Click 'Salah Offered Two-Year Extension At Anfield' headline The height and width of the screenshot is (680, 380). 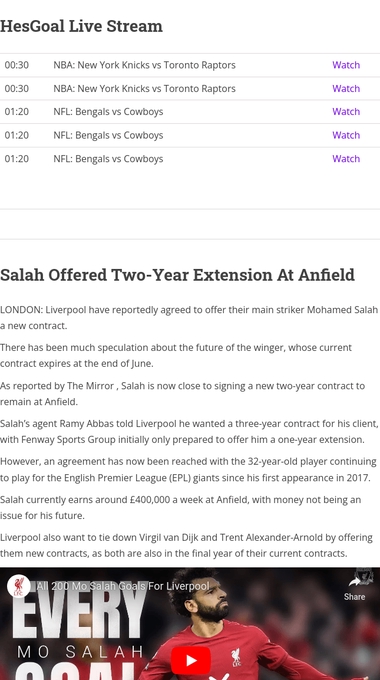(x=177, y=275)
